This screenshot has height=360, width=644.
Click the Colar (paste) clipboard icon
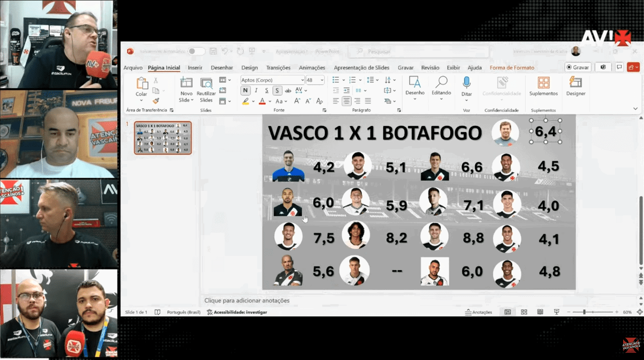tap(142, 83)
